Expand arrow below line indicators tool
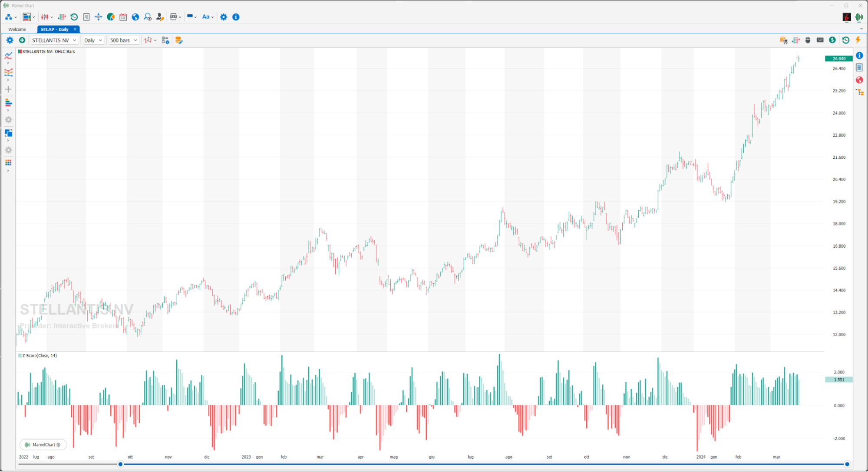 tap(8, 63)
